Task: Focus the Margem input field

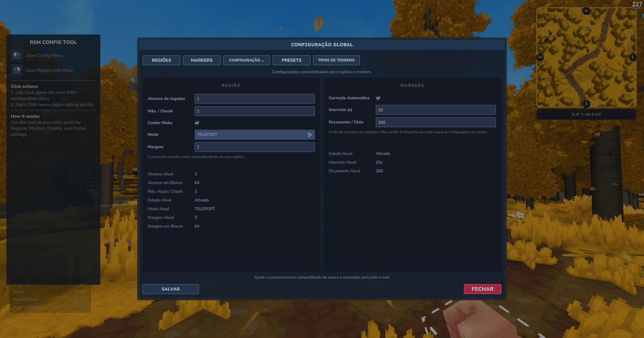Action: pos(255,147)
